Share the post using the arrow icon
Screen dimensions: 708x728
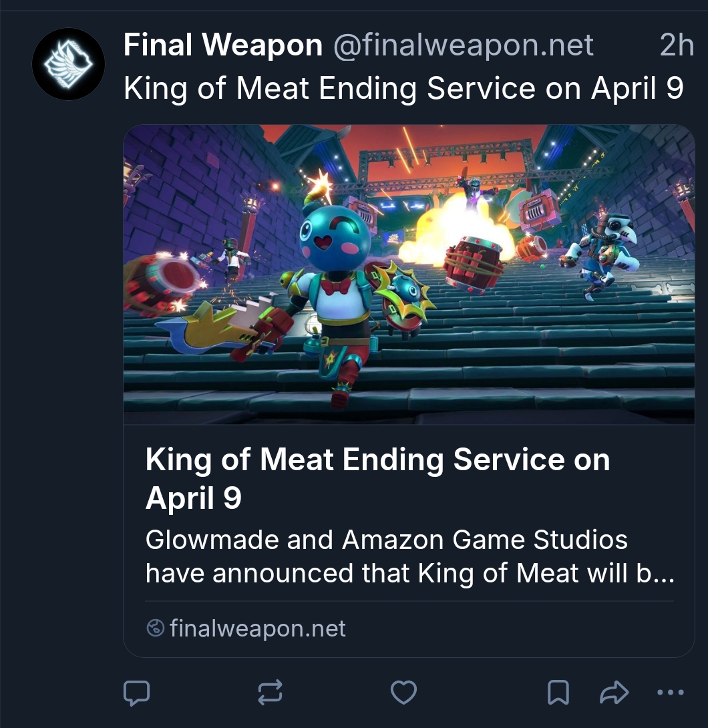tap(614, 693)
